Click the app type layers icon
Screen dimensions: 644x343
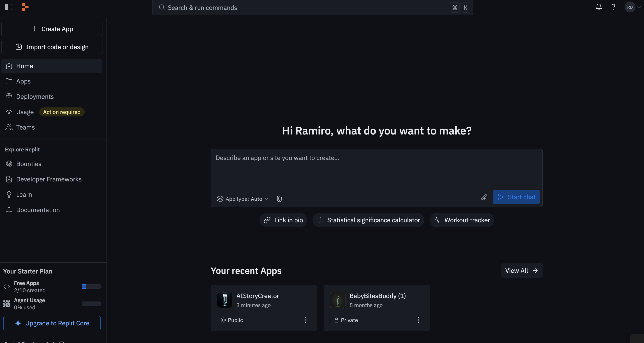pyautogui.click(x=220, y=199)
